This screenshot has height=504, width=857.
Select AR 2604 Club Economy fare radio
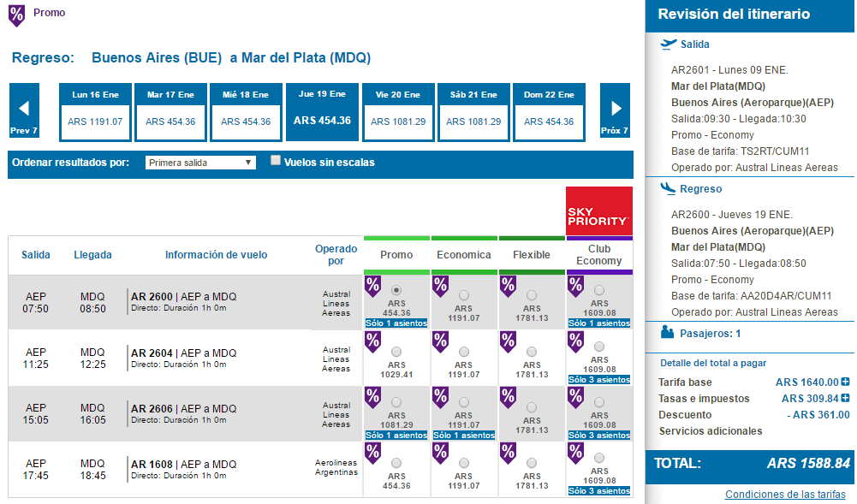pyautogui.click(x=599, y=347)
